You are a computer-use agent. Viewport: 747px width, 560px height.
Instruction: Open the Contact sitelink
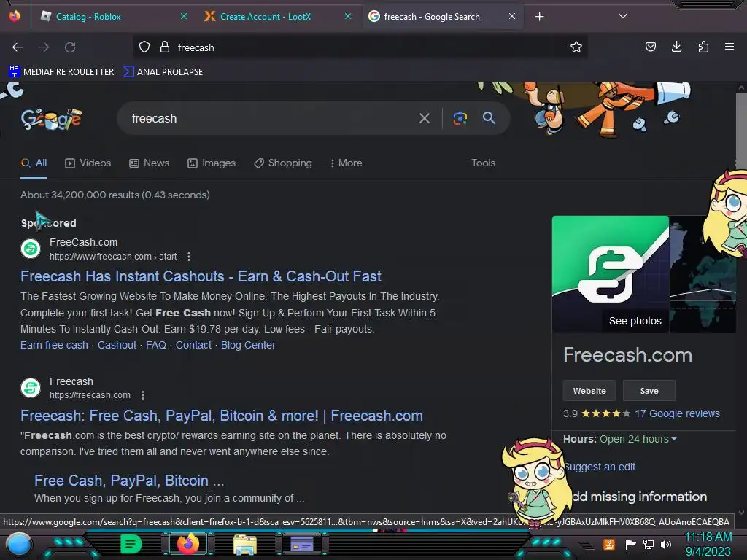click(x=193, y=345)
